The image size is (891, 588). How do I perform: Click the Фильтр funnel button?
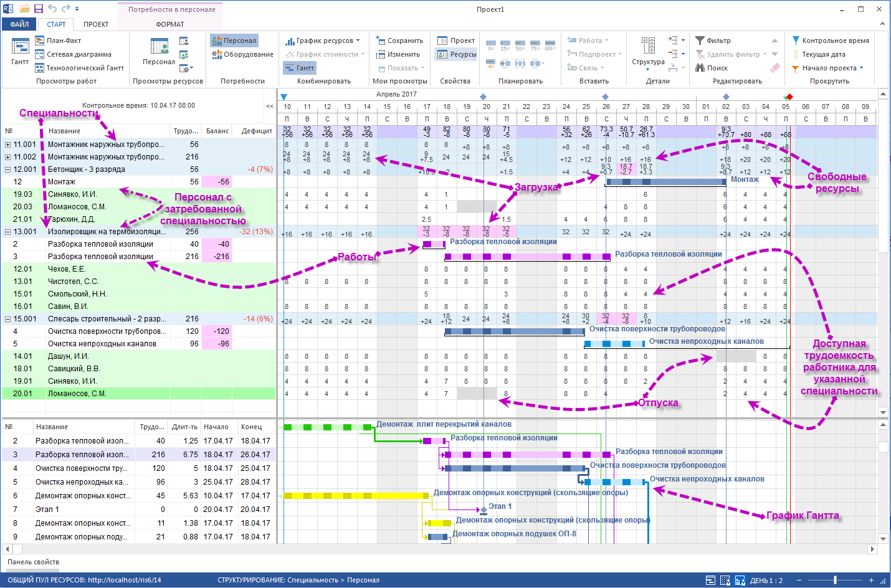[713, 40]
